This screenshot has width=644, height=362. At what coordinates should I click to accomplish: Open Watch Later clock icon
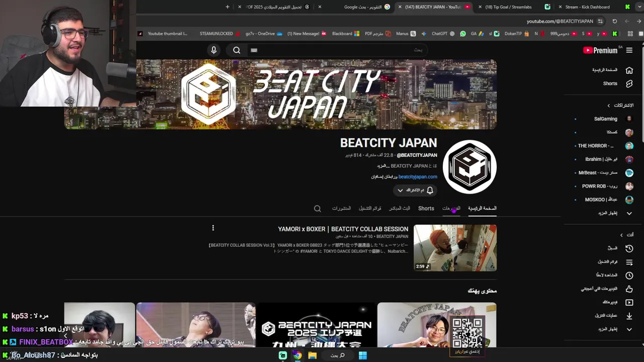point(629,276)
